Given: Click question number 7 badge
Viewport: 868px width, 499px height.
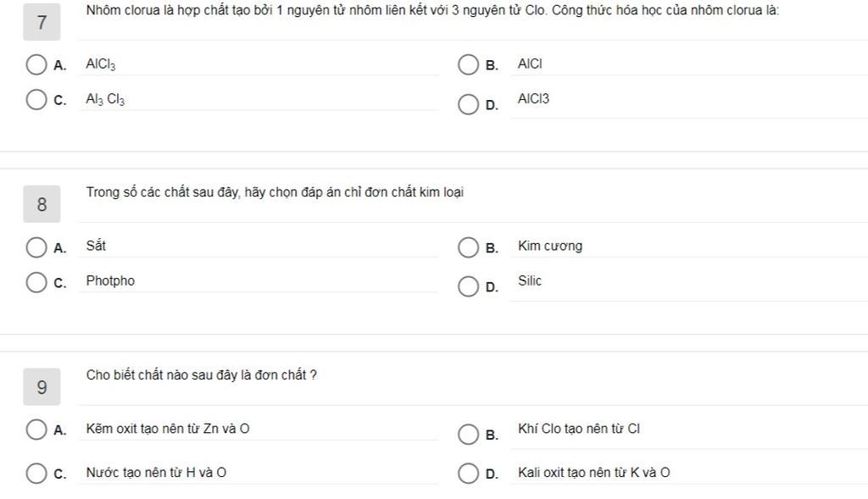Looking at the screenshot, I should 42,23.
